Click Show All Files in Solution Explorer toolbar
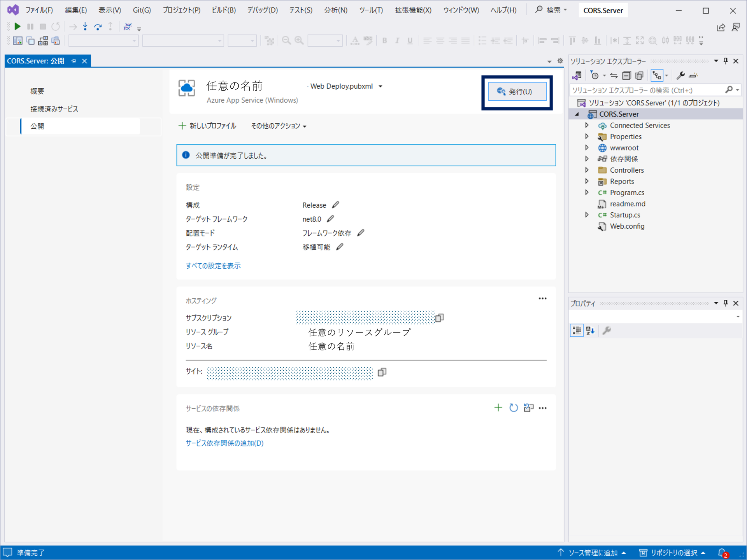 pyautogui.click(x=639, y=75)
